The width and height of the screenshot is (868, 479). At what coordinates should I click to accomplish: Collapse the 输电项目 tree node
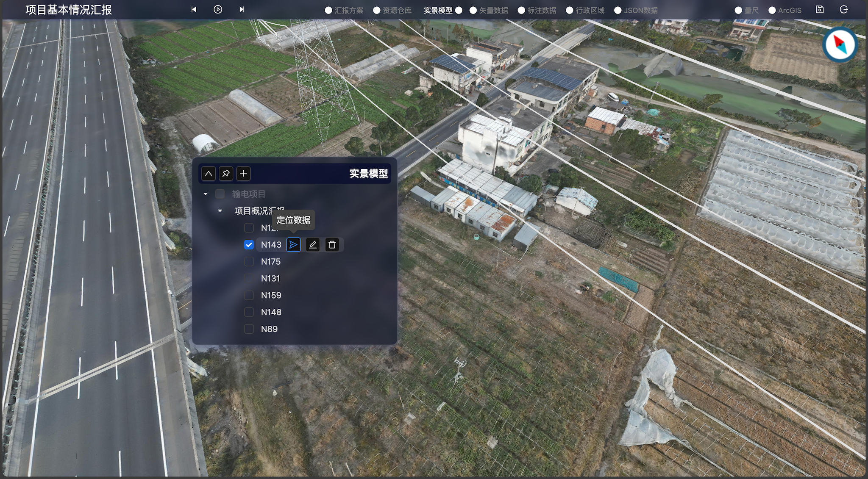[206, 194]
